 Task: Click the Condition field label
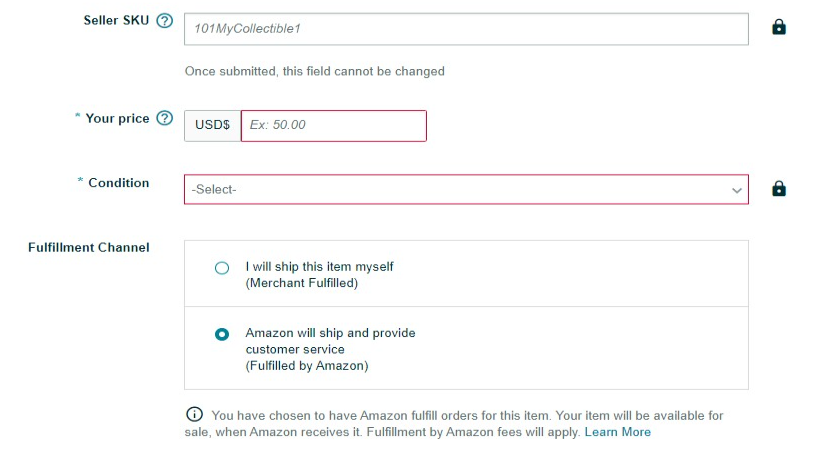click(x=118, y=183)
